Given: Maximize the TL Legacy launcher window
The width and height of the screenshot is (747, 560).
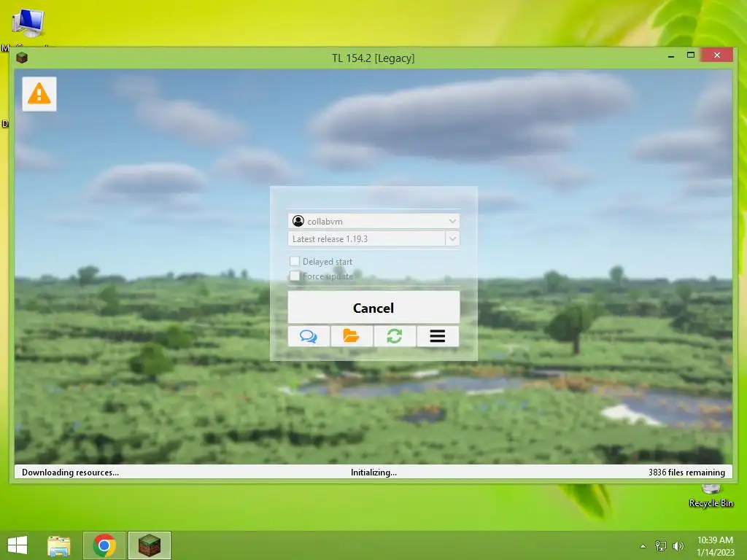Looking at the screenshot, I should [691, 55].
